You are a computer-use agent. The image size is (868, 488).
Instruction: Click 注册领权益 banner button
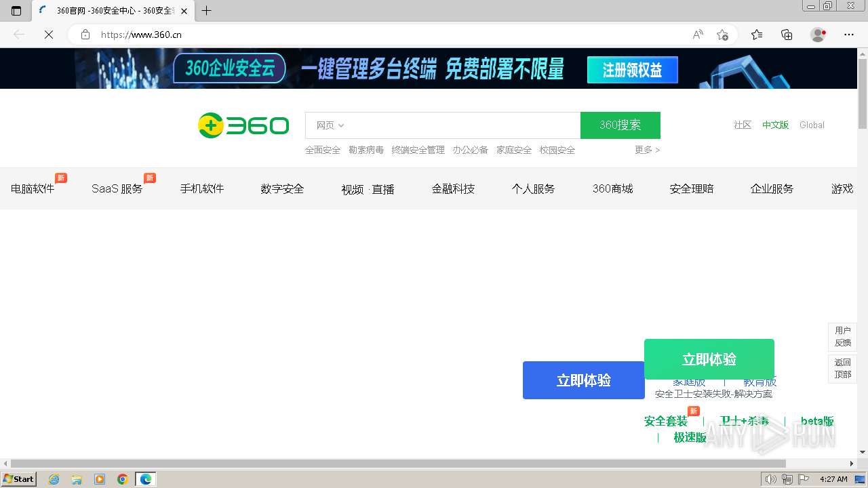tap(632, 69)
